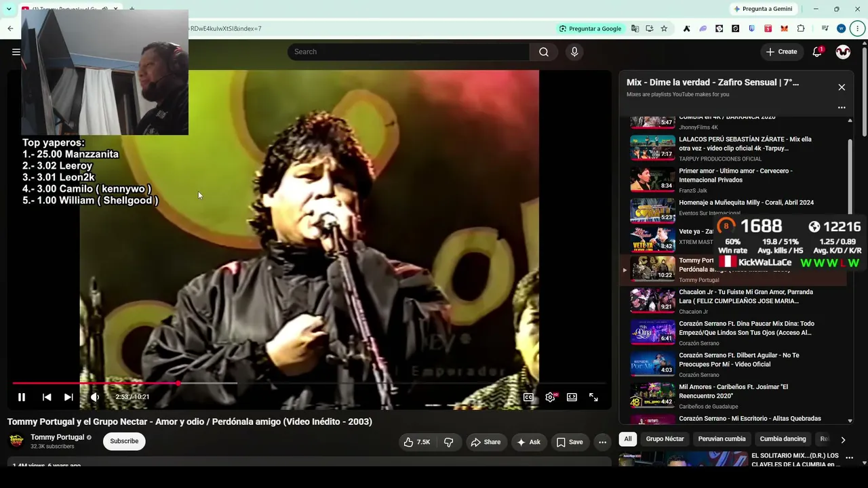Open Corazón Serrano No Te Preocupes thumbnail

652,363
